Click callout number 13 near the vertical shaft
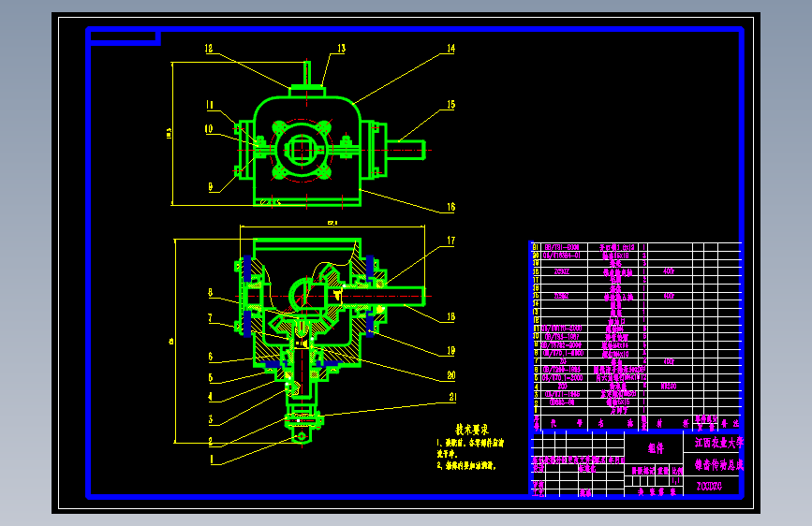Viewport: 812px width, 526px height. click(x=341, y=48)
